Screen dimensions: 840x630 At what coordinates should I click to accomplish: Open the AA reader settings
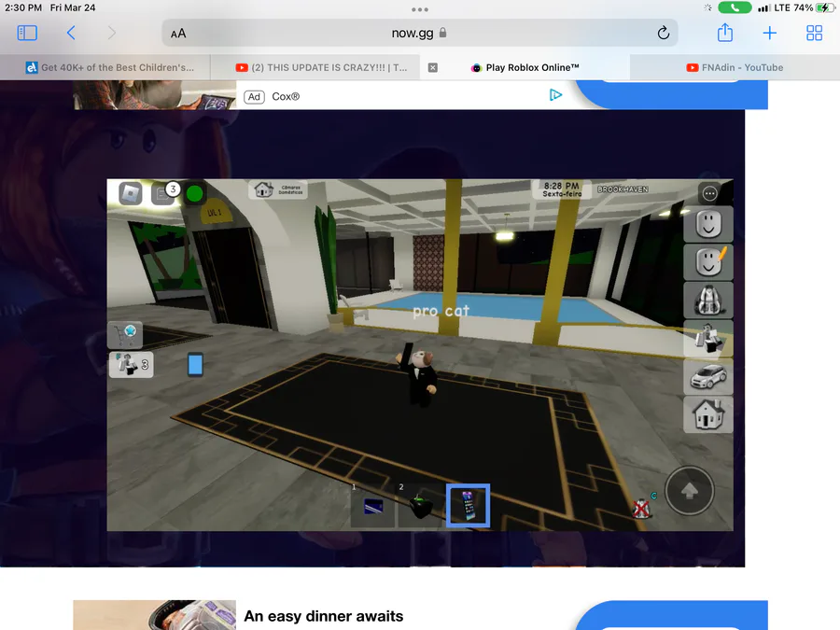tap(178, 34)
